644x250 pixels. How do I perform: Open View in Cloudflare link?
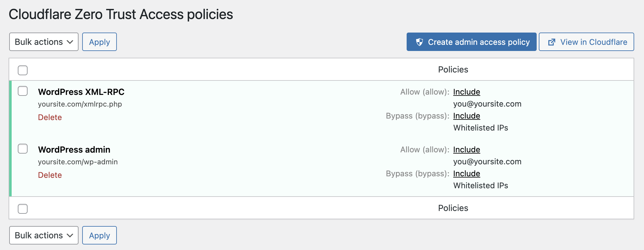[586, 42]
